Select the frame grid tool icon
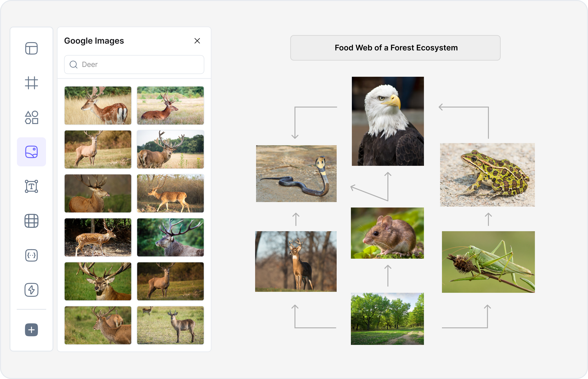588x379 pixels. (31, 83)
